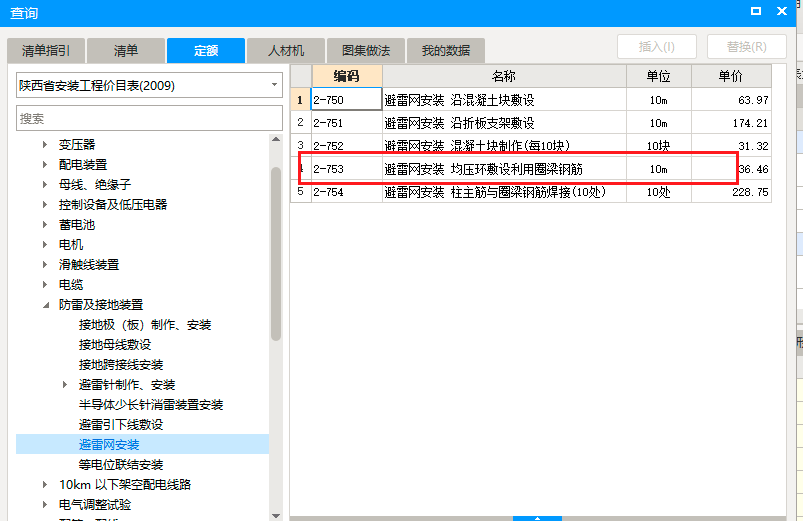This screenshot has height=521, width=803.
Task: Click the tree vertical scrollbar thumb
Action: click(276, 254)
